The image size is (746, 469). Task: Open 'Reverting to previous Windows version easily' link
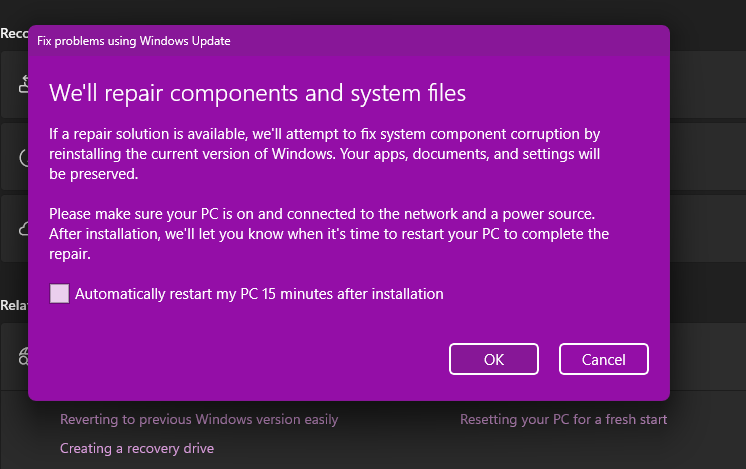(x=199, y=420)
